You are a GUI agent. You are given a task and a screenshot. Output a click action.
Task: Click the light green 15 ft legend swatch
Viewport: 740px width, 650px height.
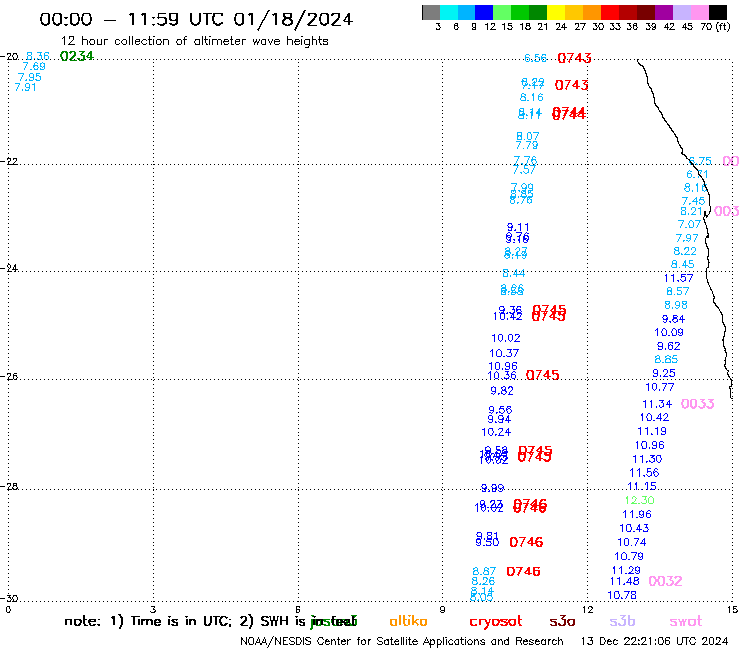(502, 12)
